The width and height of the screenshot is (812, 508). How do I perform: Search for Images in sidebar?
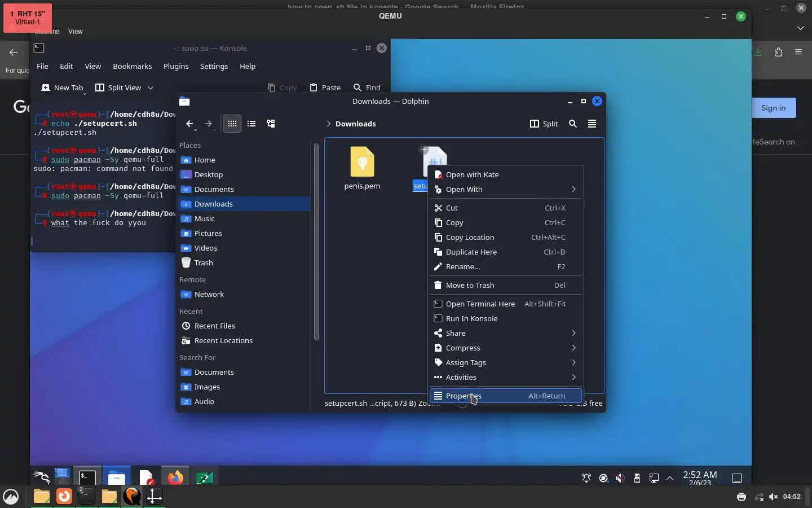point(244,387)
